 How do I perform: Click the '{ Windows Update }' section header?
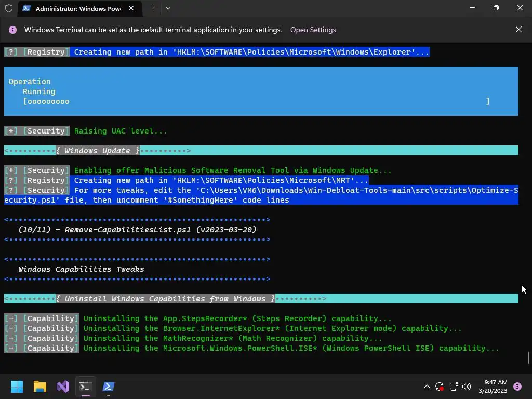click(97, 150)
